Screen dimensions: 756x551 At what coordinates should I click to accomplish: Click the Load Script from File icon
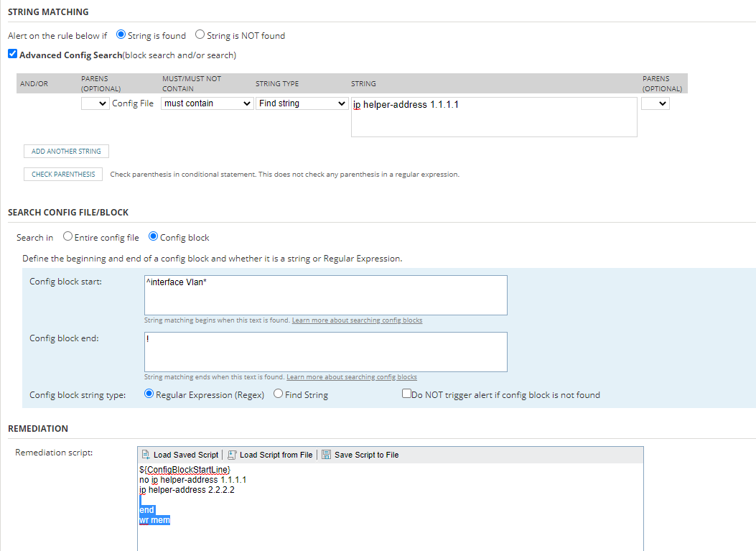[x=232, y=455]
